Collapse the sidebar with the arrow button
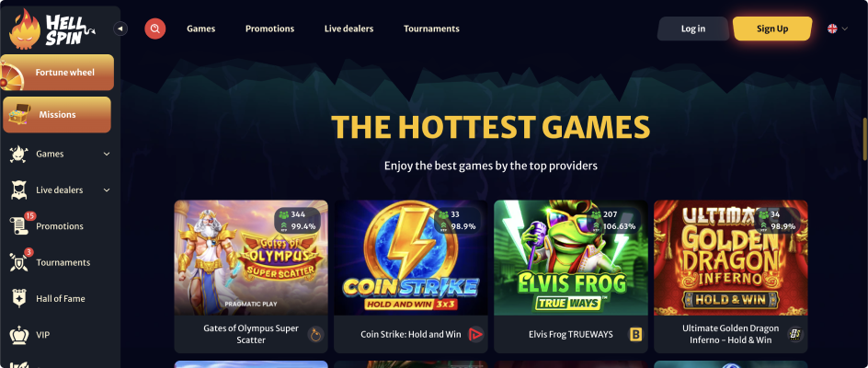 click(x=120, y=29)
